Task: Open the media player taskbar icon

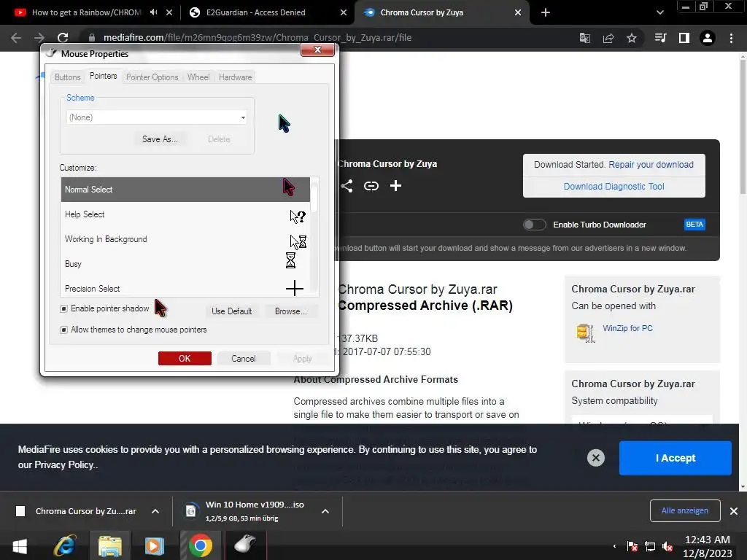Action: [x=155, y=545]
